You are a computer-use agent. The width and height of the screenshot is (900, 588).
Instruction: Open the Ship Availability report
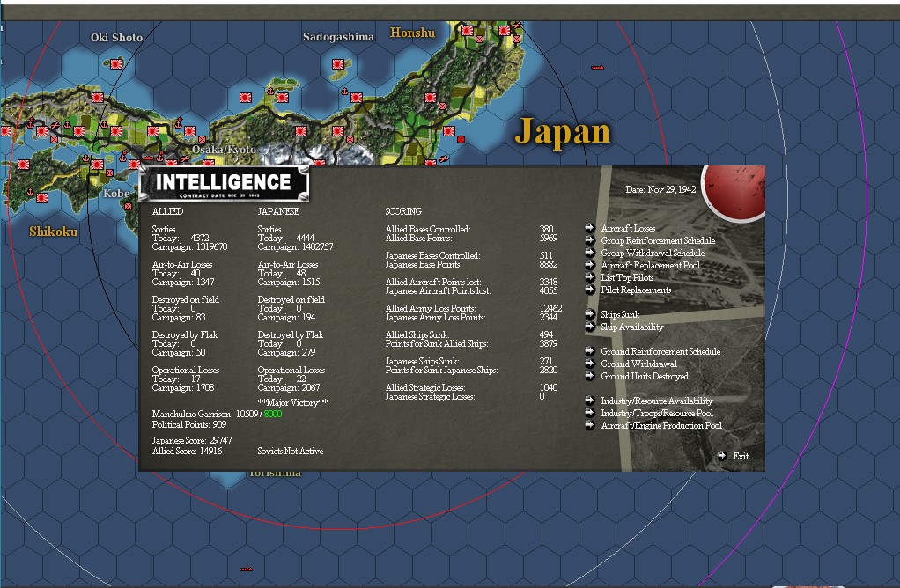pos(632,327)
